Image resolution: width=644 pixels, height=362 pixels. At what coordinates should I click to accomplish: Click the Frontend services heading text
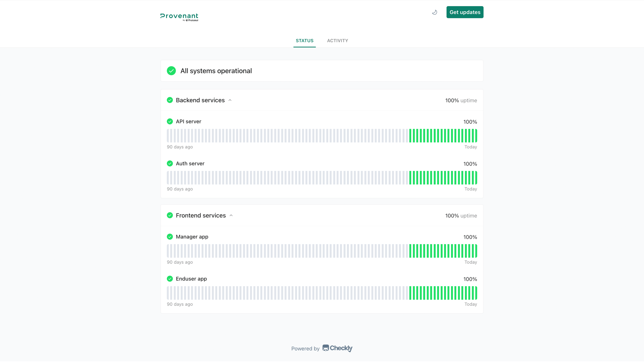point(201,215)
